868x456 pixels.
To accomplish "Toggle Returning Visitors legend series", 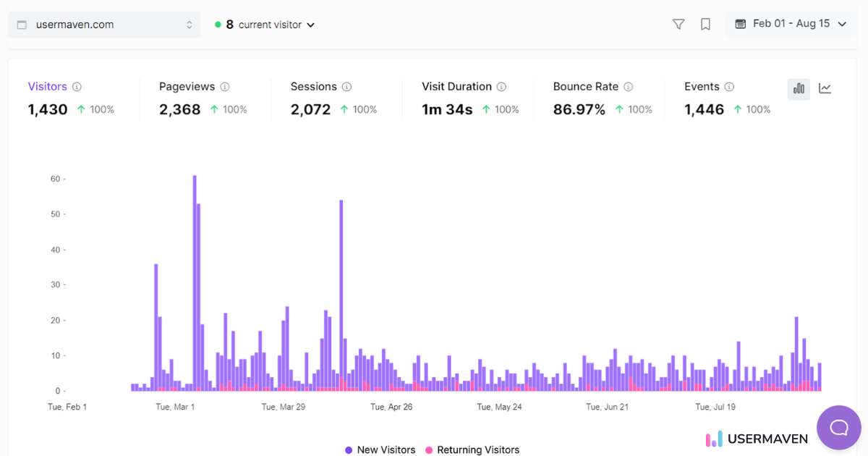I will [x=472, y=449].
